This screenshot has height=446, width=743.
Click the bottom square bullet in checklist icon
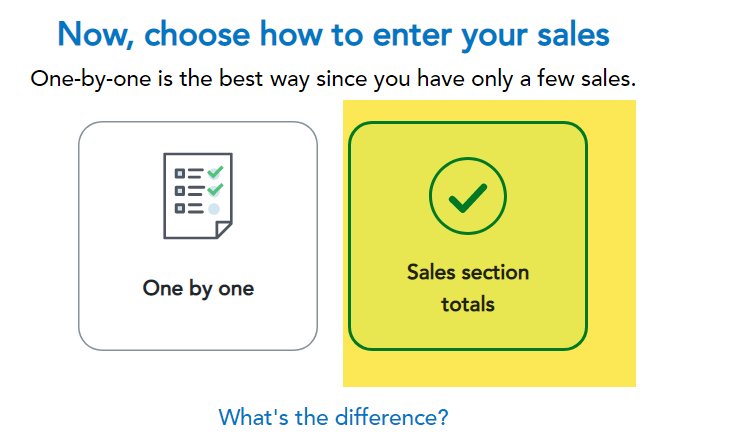[x=180, y=209]
